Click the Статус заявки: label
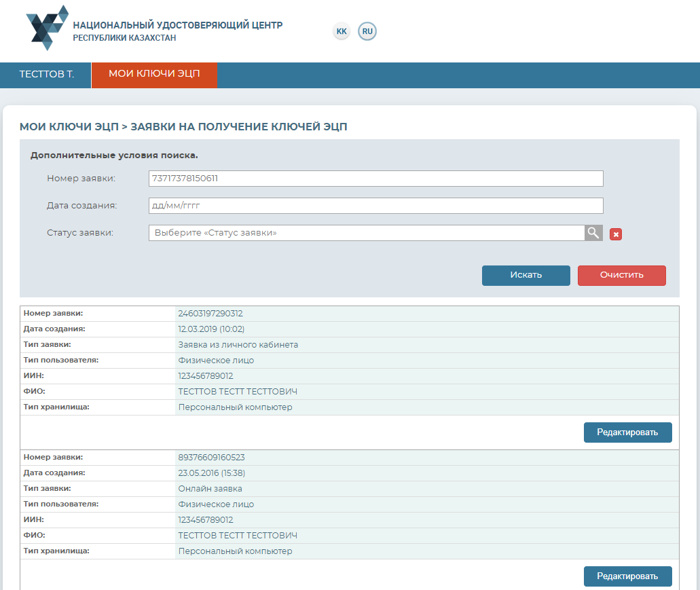The width and height of the screenshot is (700, 590). [80, 233]
